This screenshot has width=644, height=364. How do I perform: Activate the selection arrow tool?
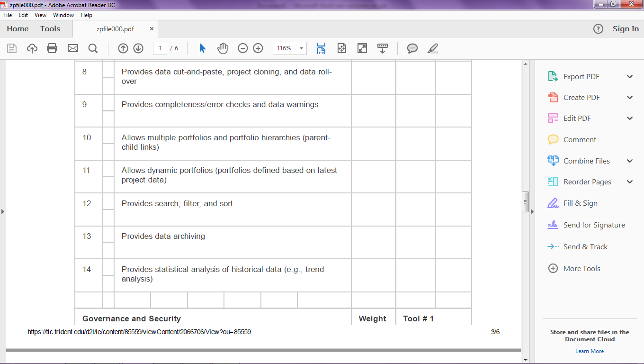[202, 48]
